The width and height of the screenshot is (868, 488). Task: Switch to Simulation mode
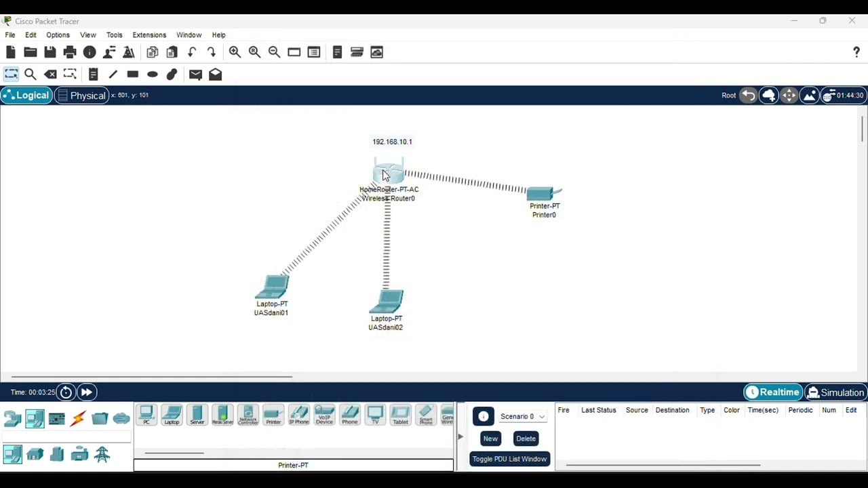[x=835, y=392]
